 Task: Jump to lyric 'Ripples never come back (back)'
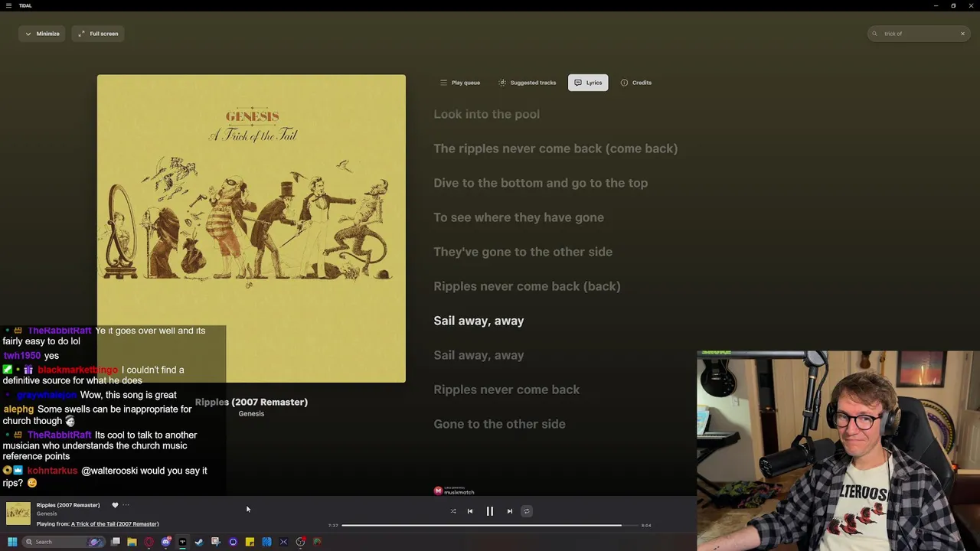coord(527,286)
